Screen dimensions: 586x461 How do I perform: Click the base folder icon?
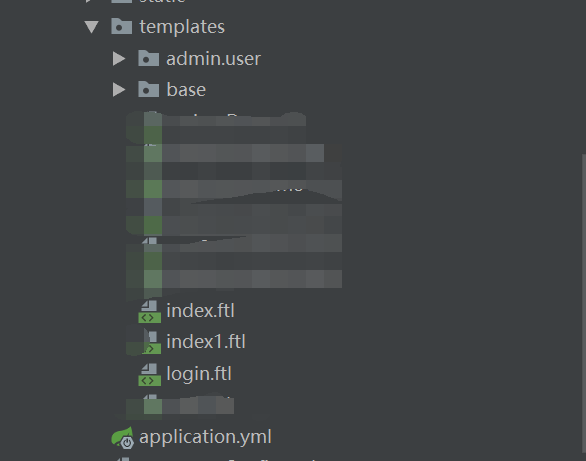pos(149,89)
